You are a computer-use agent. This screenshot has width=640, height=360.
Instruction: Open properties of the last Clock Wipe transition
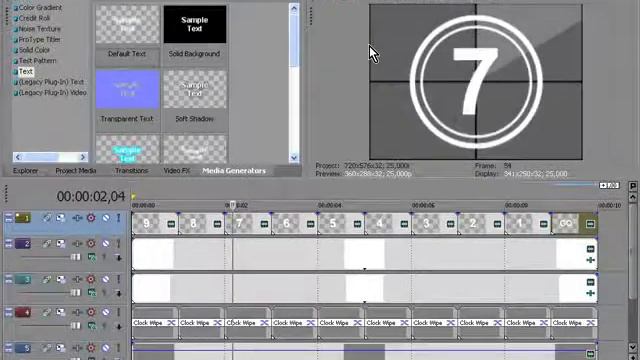pyautogui.click(x=590, y=323)
